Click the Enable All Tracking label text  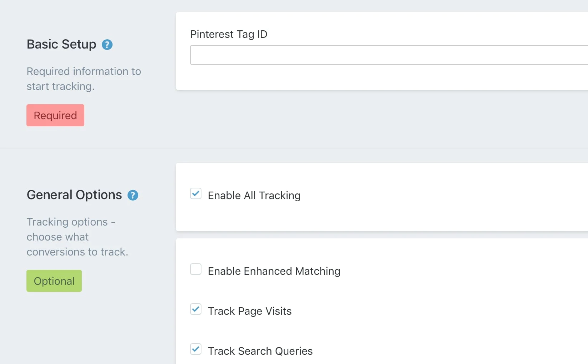click(254, 196)
